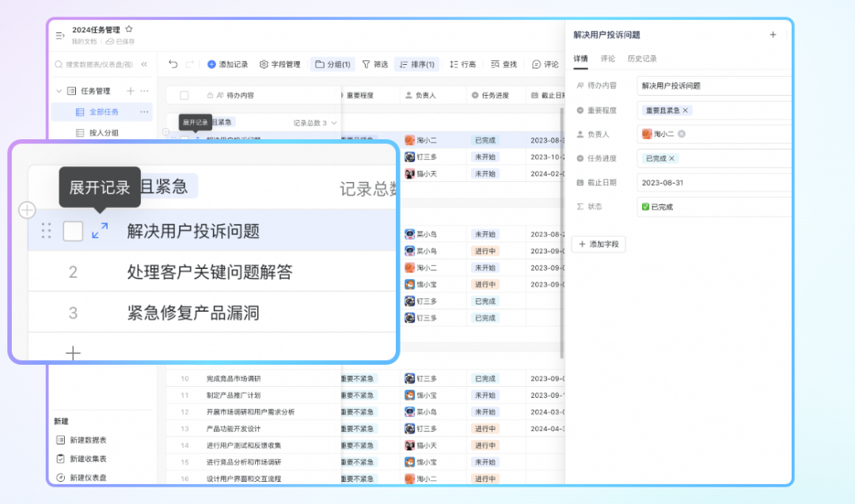Open the 分组(1) grouping dropdown

[x=332, y=64]
